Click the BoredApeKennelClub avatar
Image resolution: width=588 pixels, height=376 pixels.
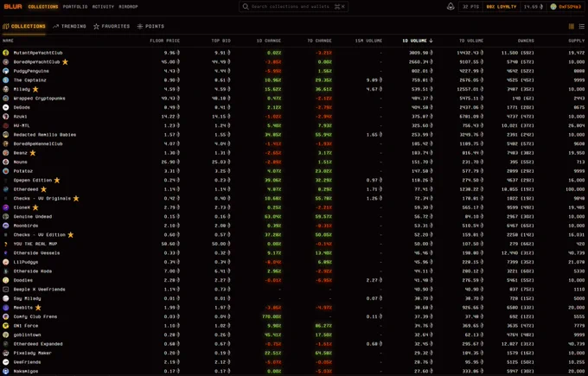pos(6,143)
